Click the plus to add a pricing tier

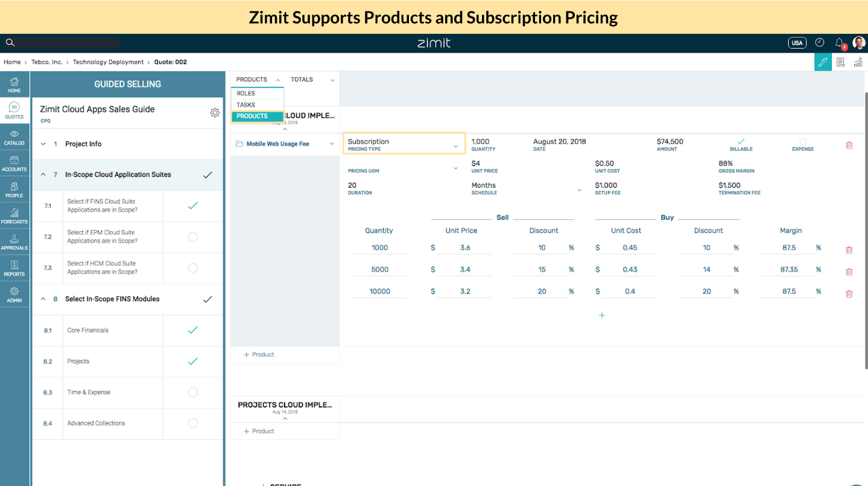[601, 315]
